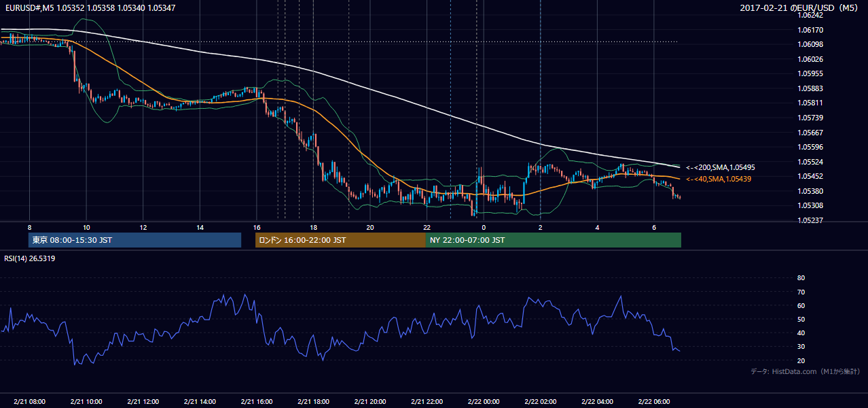Click the 2/22 04:00 bottom time label
The image size is (868, 408).
(597, 402)
